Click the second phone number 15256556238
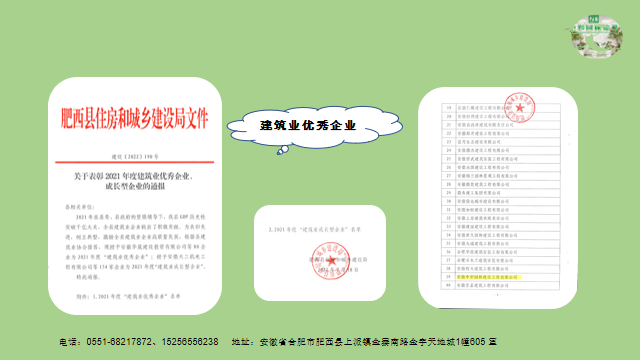 coord(190,342)
